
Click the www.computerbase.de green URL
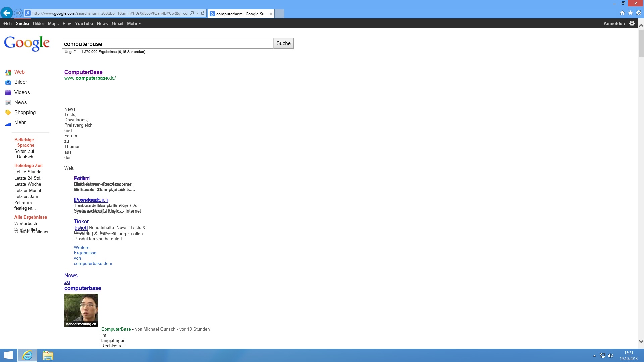90,78
